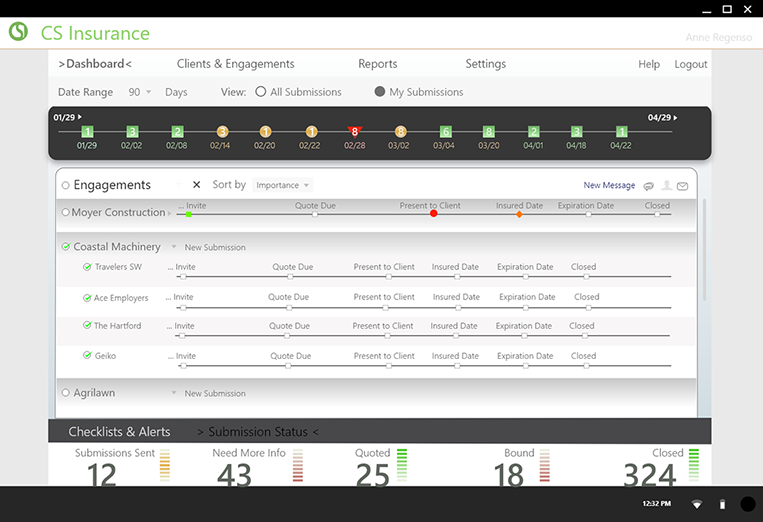Click the New Message link
Screen dimensions: 763x522
[609, 185]
